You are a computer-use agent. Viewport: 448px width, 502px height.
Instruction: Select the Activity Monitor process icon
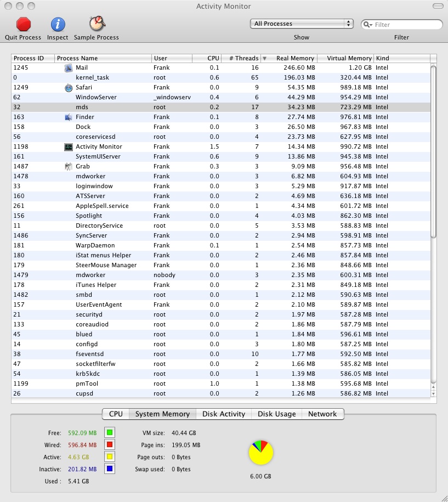(69, 147)
